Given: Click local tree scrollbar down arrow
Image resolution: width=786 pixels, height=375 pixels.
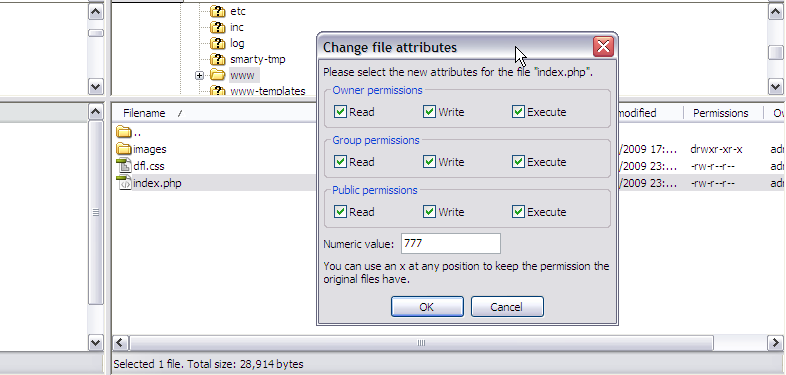Looking at the screenshot, I should tap(96, 86).
